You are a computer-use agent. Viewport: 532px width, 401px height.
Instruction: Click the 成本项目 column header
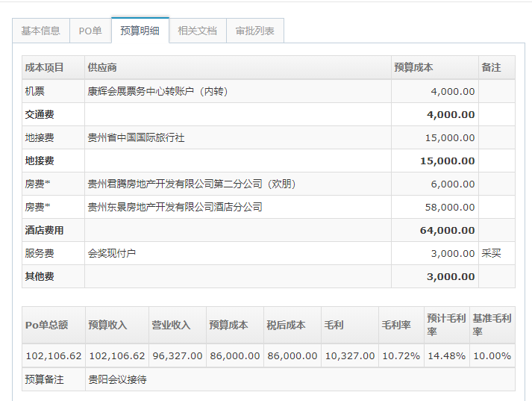45,67
